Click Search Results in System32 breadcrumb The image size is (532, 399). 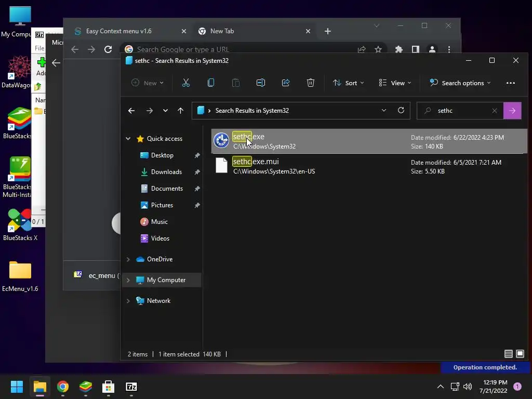[x=252, y=111]
